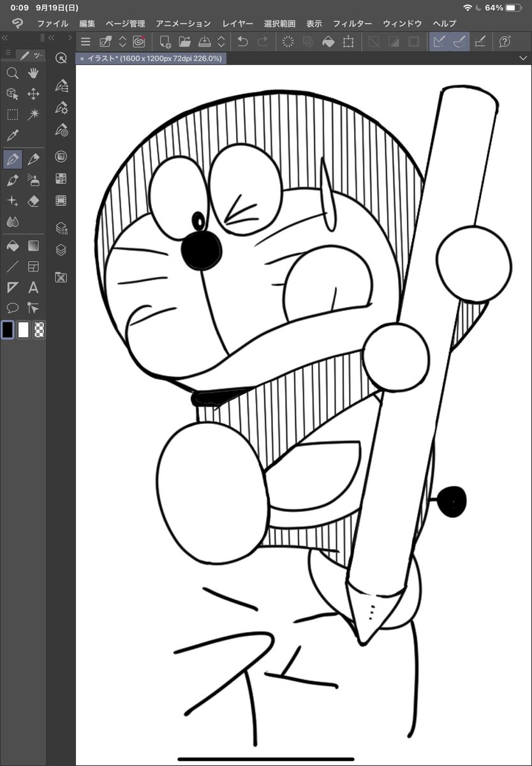Select the Zoom (magnifier) tool
The image size is (532, 766).
(12, 73)
